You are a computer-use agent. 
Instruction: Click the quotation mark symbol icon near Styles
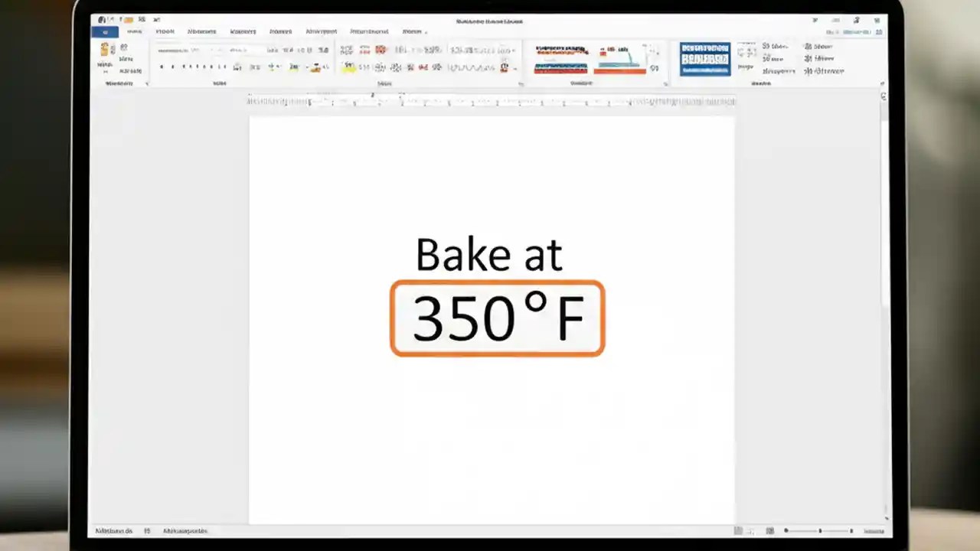click(x=655, y=67)
